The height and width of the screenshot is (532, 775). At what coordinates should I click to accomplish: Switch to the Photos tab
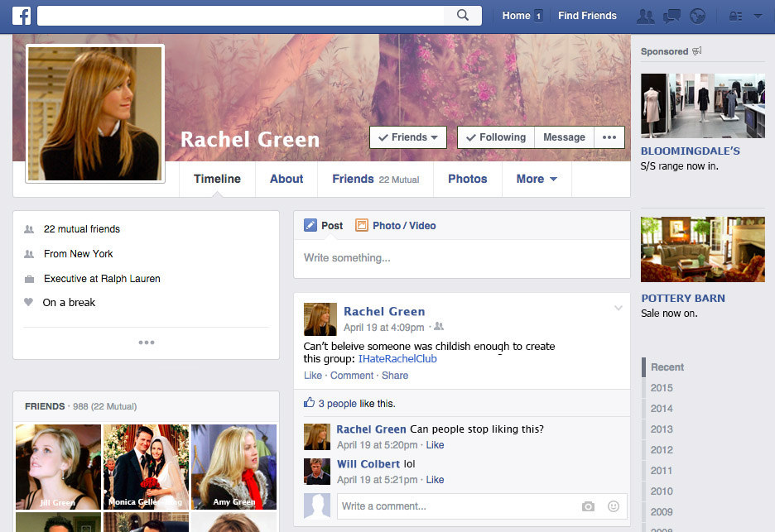(467, 179)
